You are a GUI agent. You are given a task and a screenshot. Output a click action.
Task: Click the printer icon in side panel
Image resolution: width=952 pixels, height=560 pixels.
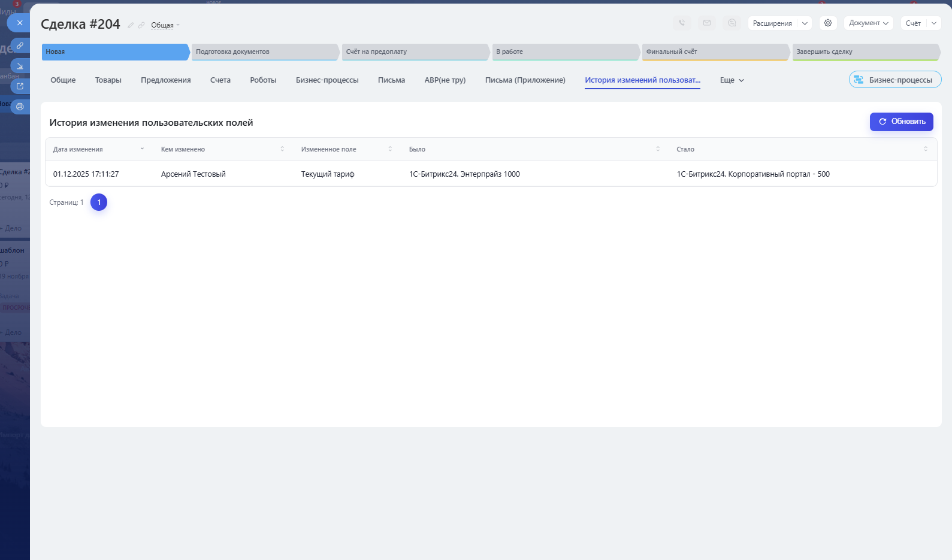coord(20,107)
